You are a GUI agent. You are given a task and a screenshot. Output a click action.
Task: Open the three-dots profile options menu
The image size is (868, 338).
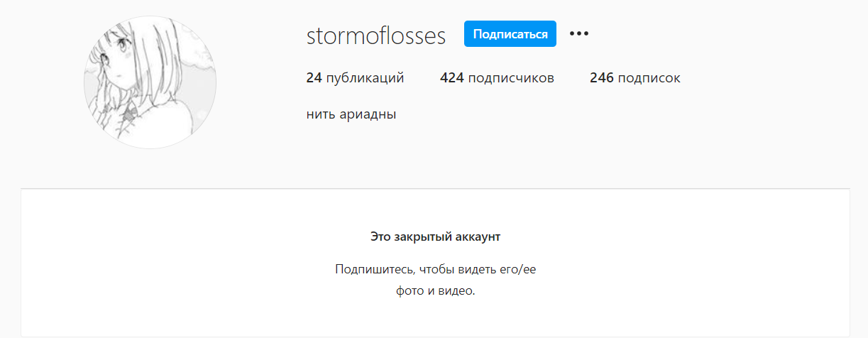[579, 33]
